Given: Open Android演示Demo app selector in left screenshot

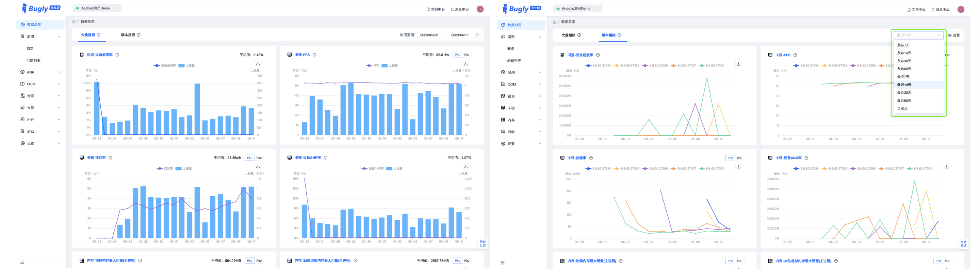Looking at the screenshot, I should (x=97, y=8).
